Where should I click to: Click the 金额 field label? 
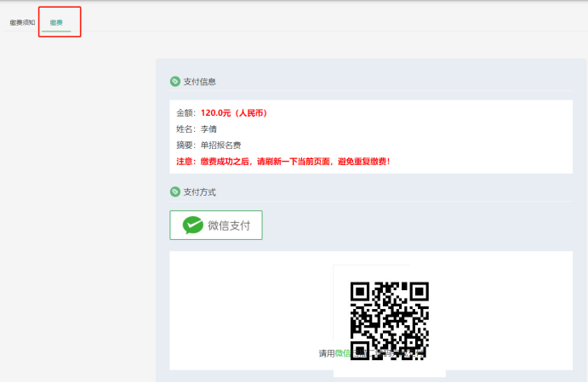click(x=186, y=113)
